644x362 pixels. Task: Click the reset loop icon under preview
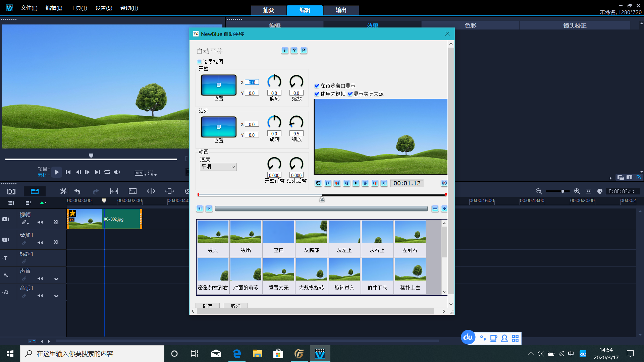(x=318, y=183)
